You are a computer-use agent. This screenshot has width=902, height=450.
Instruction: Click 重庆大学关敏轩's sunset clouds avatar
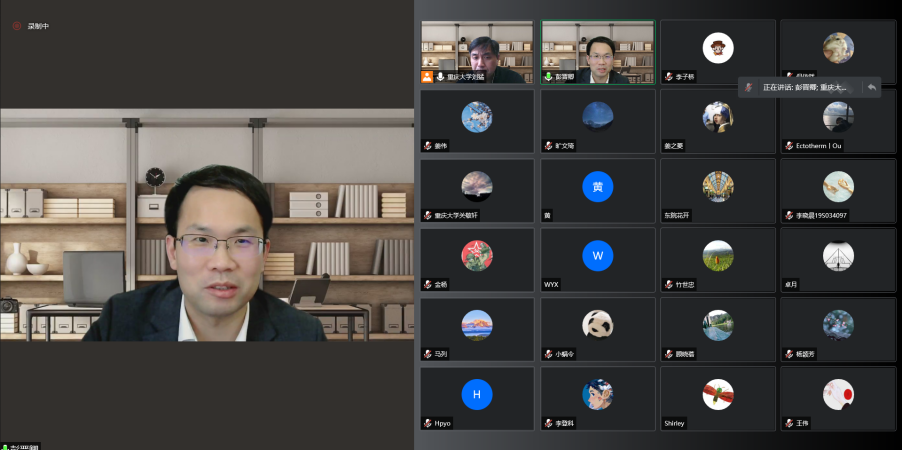pos(477,186)
